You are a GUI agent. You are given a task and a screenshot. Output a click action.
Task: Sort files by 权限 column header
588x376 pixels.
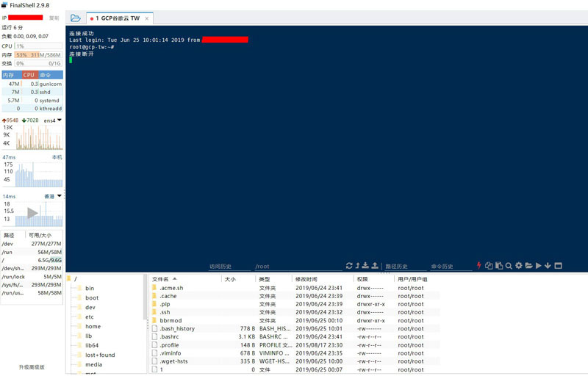(374, 279)
